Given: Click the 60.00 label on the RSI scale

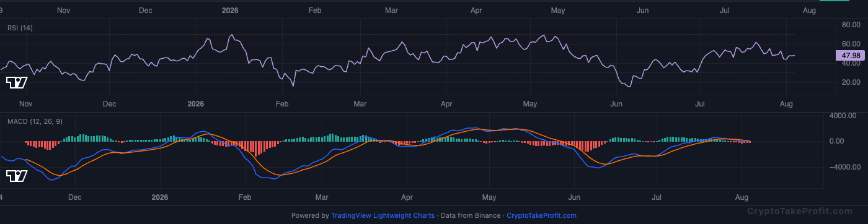Looking at the screenshot, I should [850, 44].
